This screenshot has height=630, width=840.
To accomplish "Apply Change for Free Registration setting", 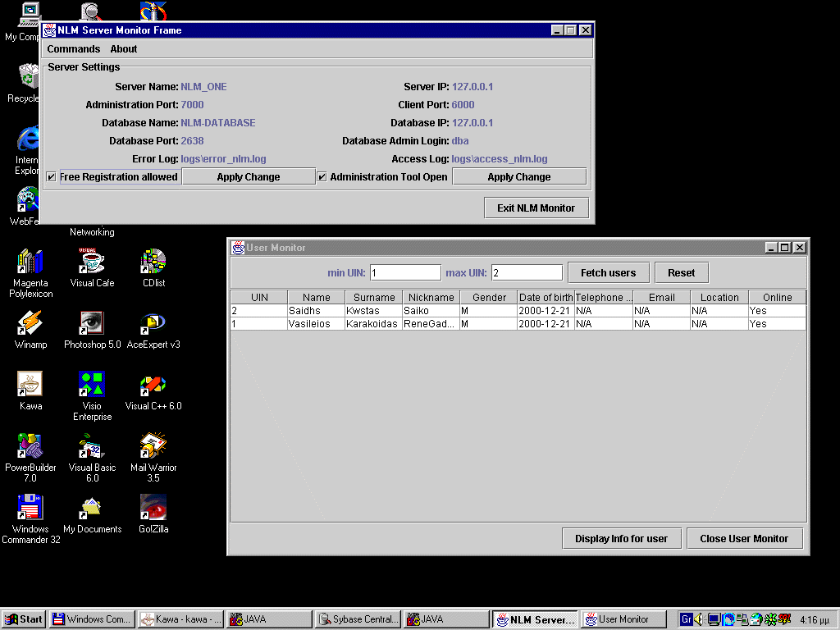I will pyautogui.click(x=249, y=177).
